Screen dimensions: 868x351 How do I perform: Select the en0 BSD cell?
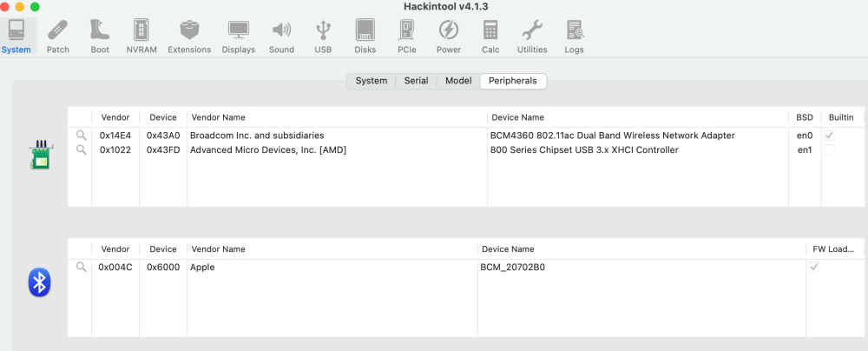click(x=805, y=135)
